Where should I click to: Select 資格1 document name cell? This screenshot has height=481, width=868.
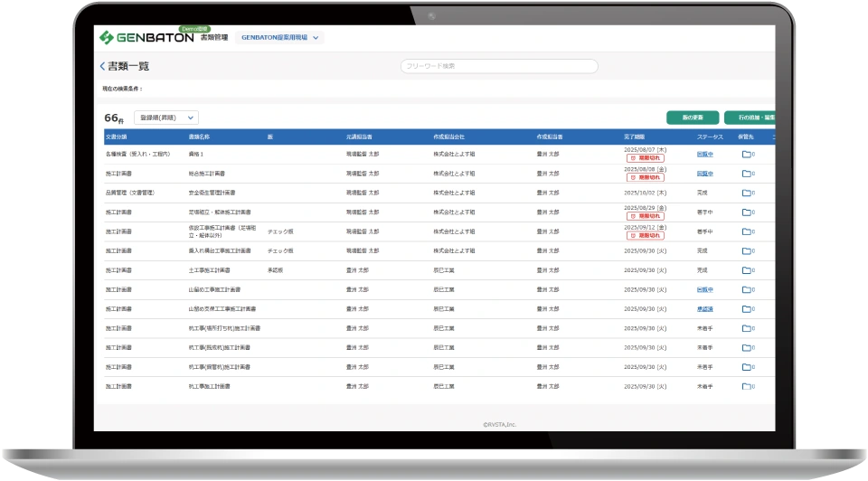click(196, 155)
